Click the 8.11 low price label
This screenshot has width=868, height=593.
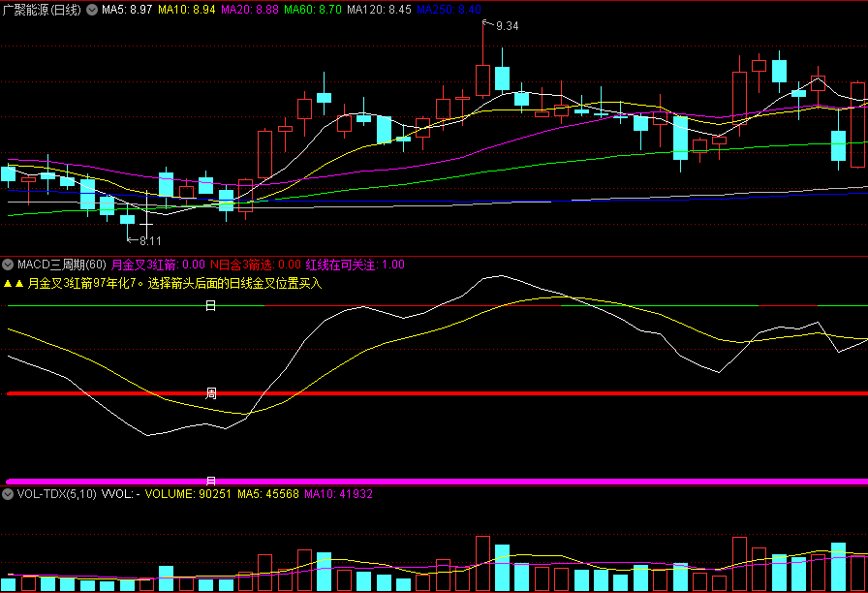(150, 241)
